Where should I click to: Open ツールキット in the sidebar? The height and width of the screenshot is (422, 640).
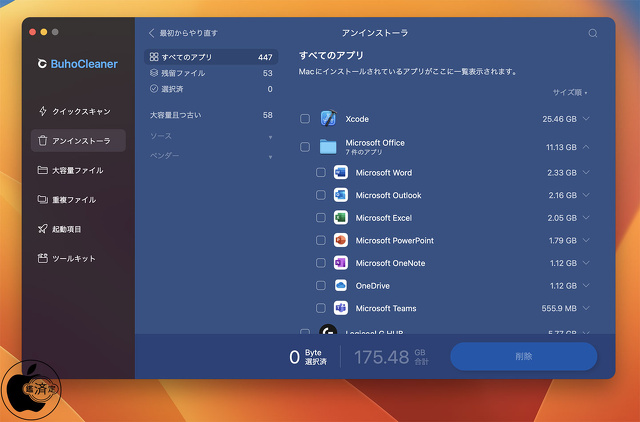78,258
